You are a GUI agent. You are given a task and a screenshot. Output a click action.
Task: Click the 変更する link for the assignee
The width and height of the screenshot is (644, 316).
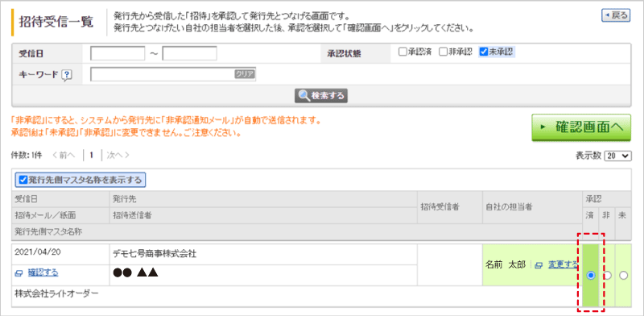[563, 265]
